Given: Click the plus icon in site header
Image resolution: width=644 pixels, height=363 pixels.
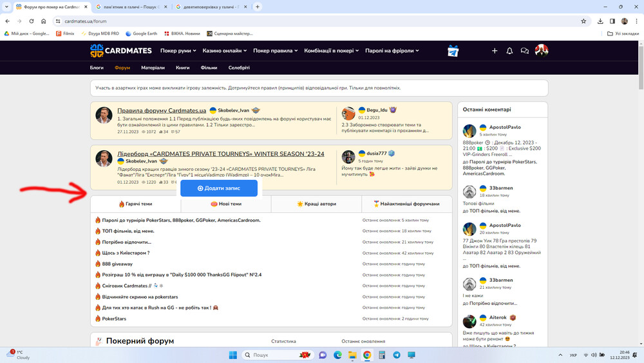Looking at the screenshot, I should pyautogui.click(x=495, y=51).
